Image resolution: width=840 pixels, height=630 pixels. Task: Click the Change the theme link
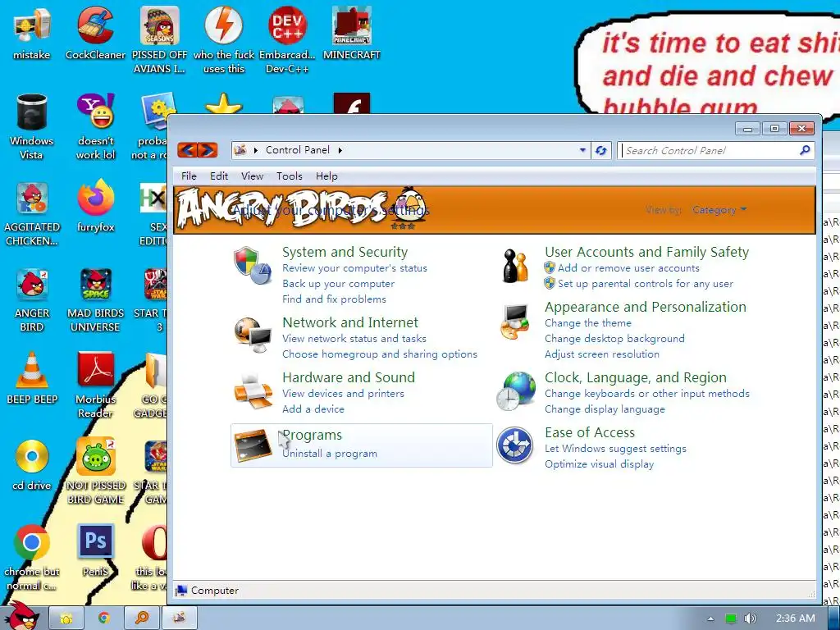(587, 323)
